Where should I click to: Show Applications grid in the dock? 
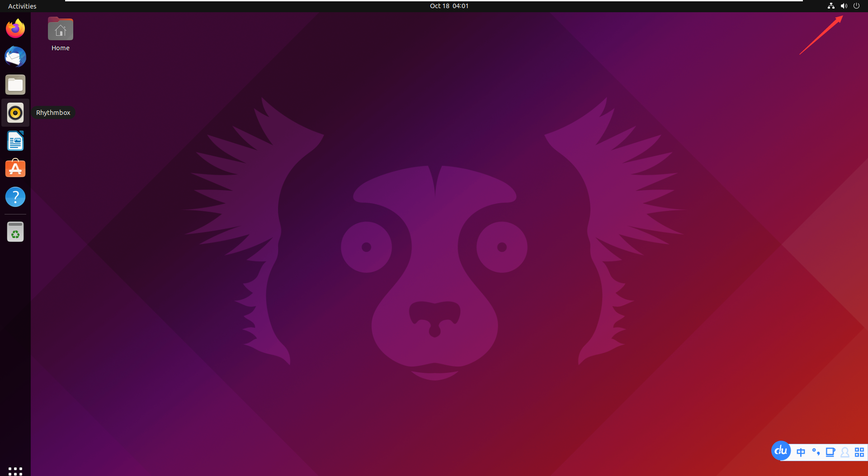tap(15, 471)
